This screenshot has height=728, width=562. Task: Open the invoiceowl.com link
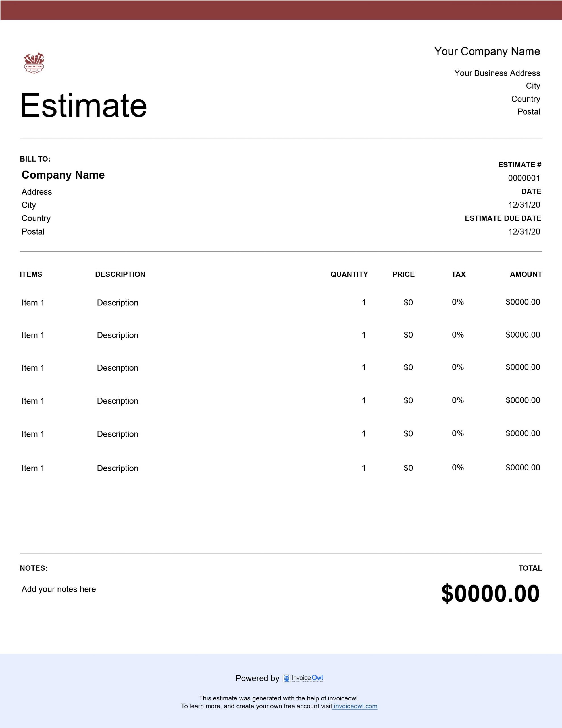tap(355, 706)
